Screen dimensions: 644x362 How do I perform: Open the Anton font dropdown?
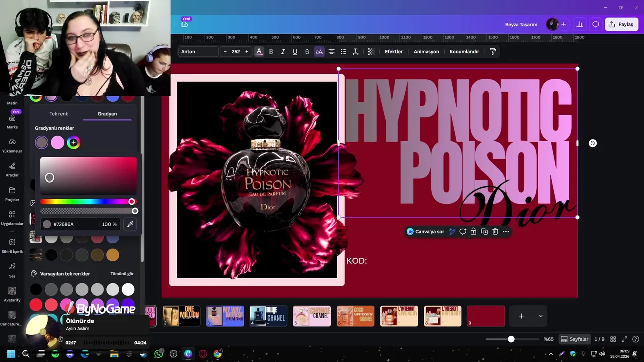pos(199,52)
